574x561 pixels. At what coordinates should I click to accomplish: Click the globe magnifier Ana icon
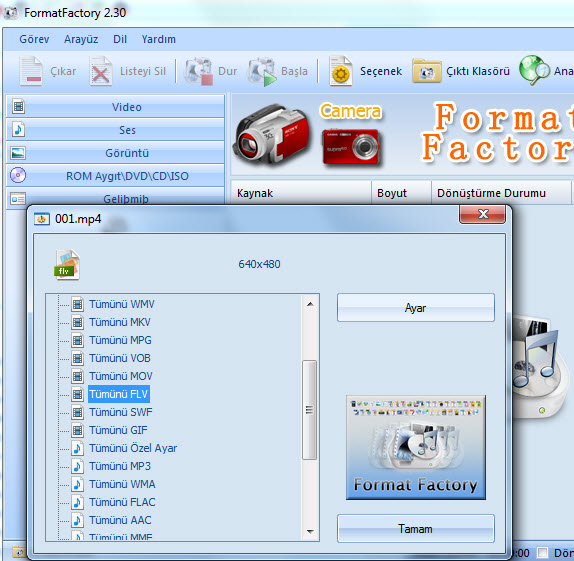534,70
